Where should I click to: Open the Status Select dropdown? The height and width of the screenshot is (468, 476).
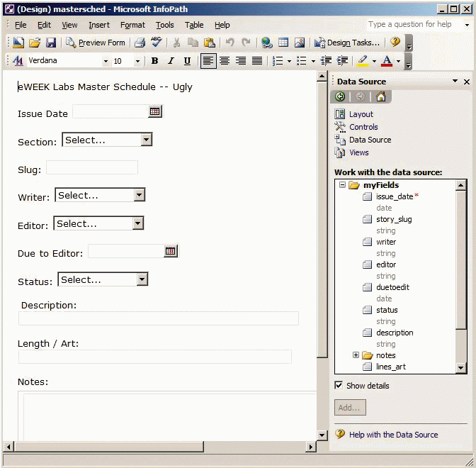click(x=142, y=279)
